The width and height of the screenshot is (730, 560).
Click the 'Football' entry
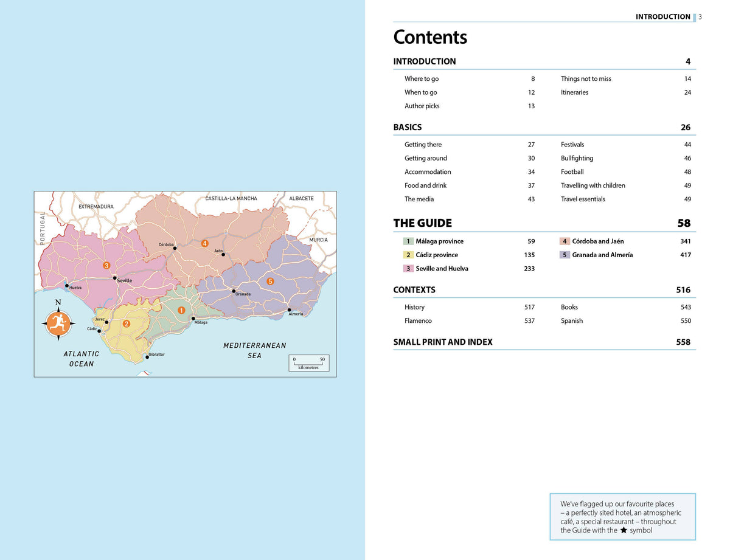[572, 172]
